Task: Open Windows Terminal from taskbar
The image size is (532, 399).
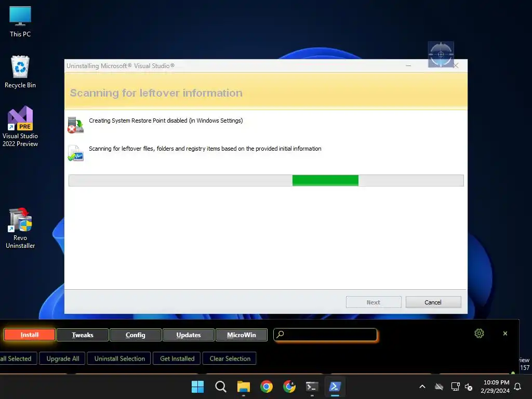Action: coord(312,387)
